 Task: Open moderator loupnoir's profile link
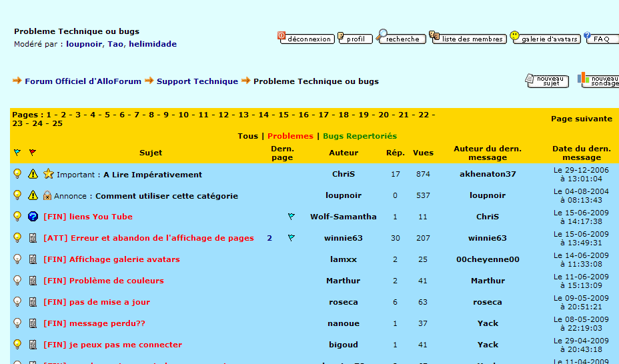(x=84, y=44)
